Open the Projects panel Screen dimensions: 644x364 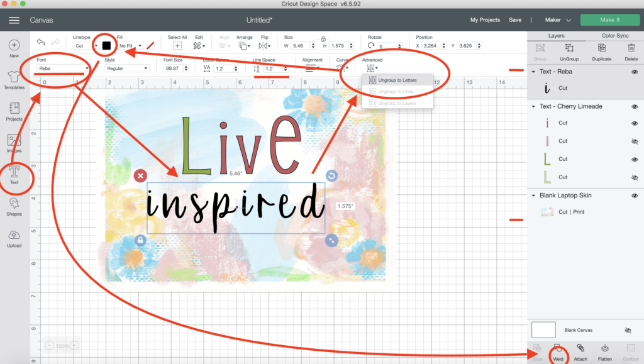click(14, 112)
